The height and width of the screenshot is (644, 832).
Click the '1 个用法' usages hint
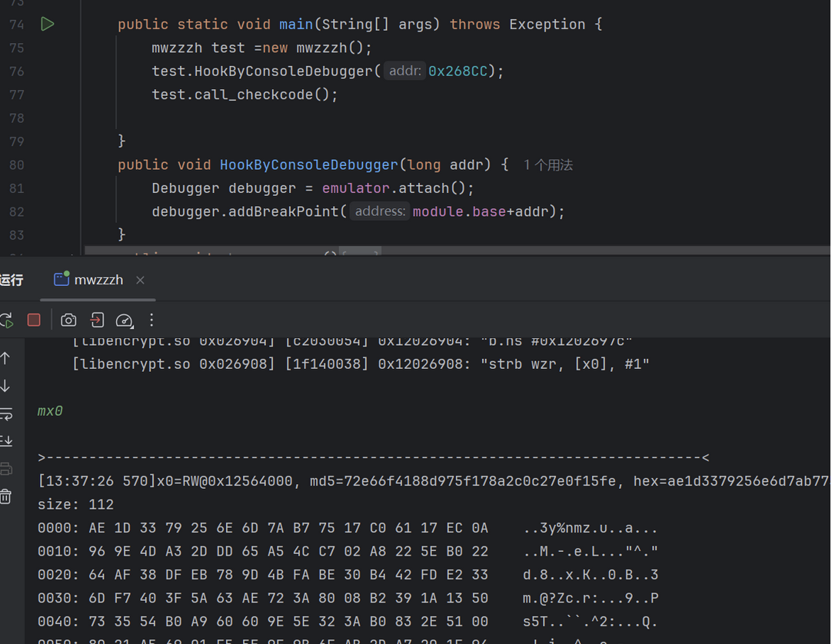[x=548, y=165]
